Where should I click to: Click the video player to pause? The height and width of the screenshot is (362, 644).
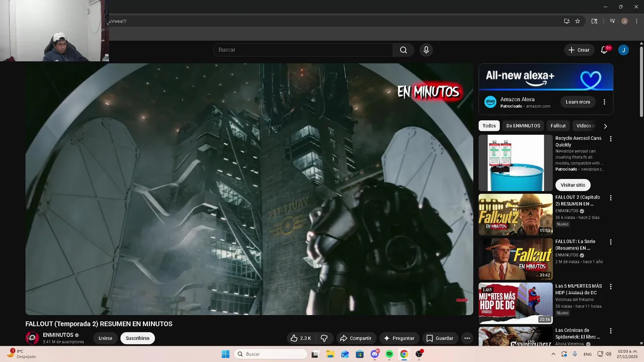coord(249,189)
